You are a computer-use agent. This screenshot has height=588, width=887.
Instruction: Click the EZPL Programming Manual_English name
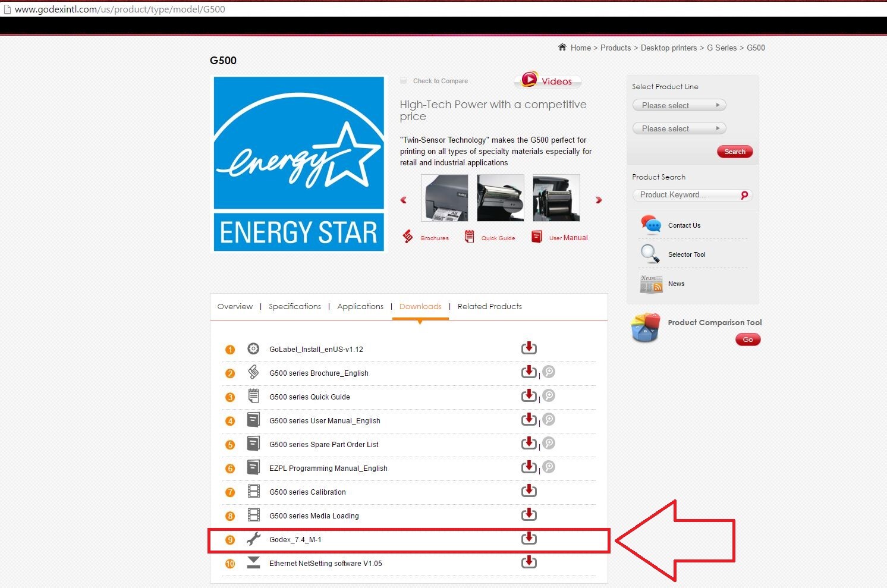tap(328, 468)
